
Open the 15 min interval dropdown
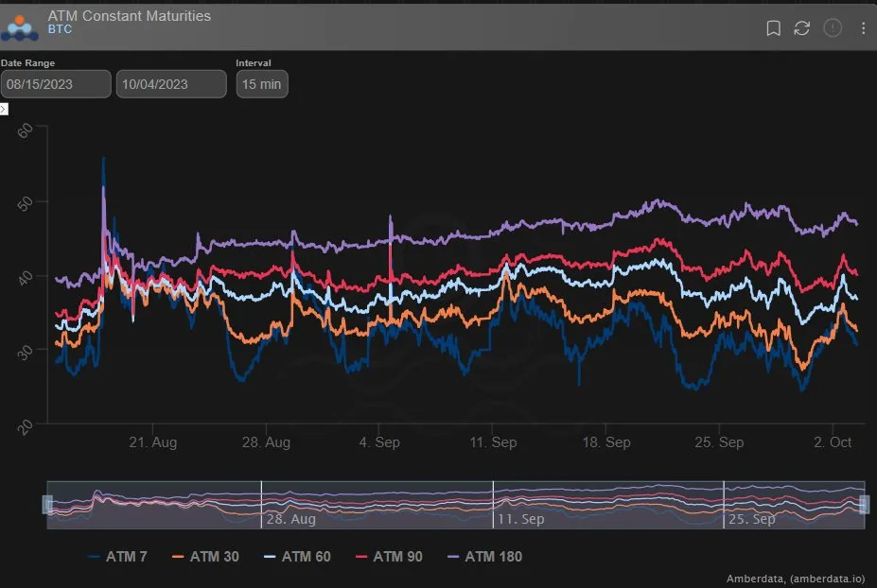(x=262, y=84)
